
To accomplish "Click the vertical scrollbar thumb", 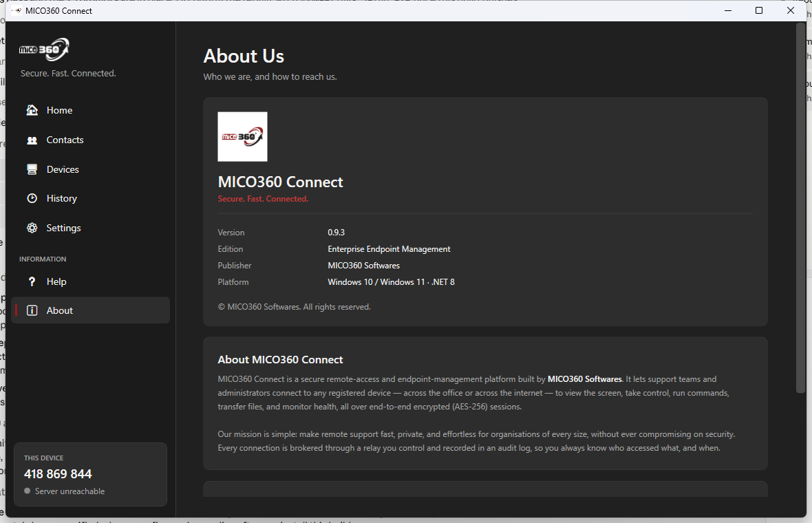I will 801,208.
